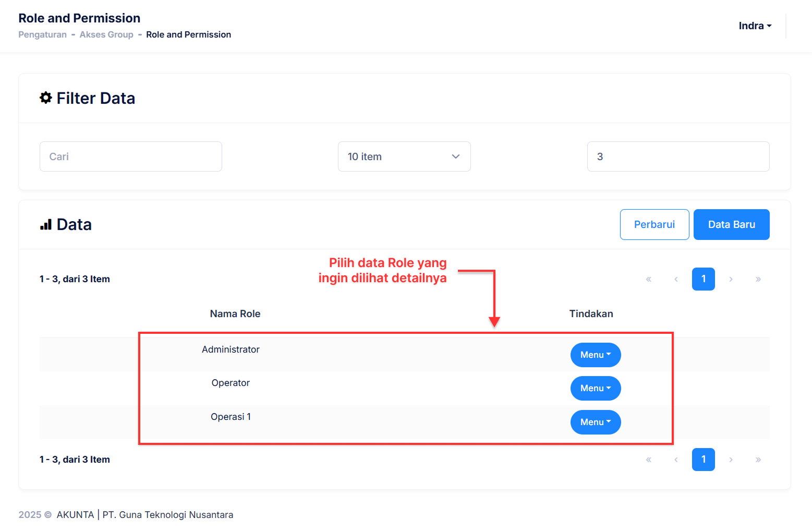Screen dimensions: 812x531
Task: Navigate to Akses Group breadcrumb
Action: [106, 34]
